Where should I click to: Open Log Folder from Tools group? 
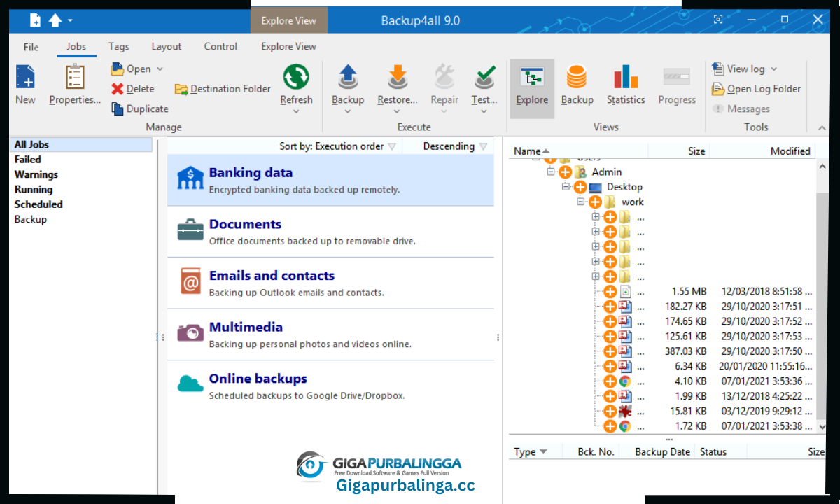click(756, 89)
